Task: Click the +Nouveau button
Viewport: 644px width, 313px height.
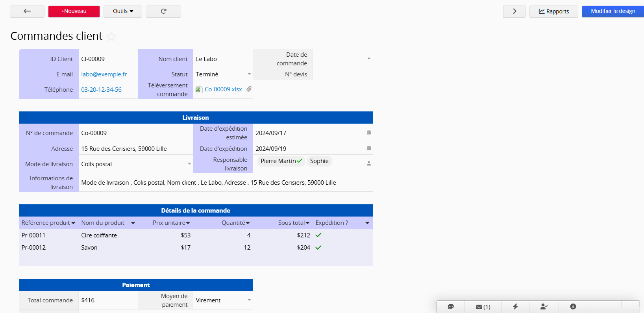Action: click(74, 11)
